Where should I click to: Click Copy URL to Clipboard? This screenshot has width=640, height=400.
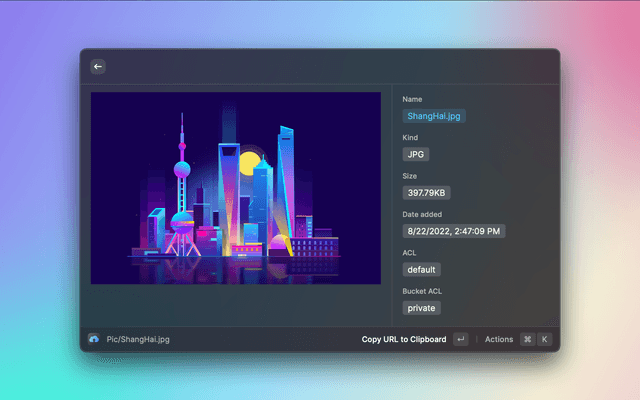[x=404, y=339]
